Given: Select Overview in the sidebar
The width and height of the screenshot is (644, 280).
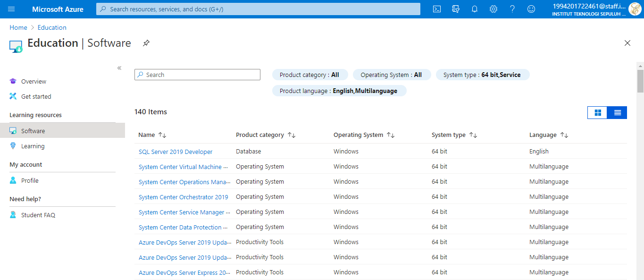Looking at the screenshot, I should click(33, 81).
